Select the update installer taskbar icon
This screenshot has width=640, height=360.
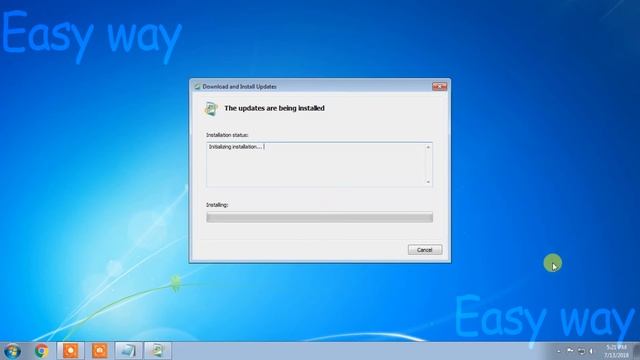pos(158,351)
